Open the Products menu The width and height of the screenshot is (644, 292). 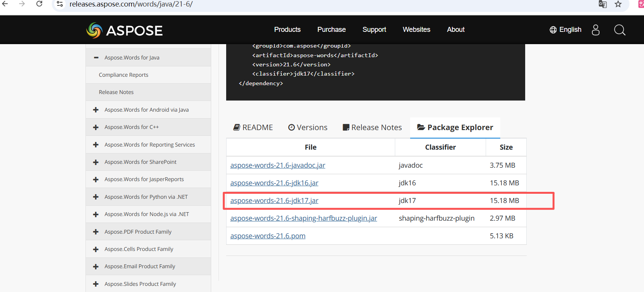pyautogui.click(x=287, y=30)
